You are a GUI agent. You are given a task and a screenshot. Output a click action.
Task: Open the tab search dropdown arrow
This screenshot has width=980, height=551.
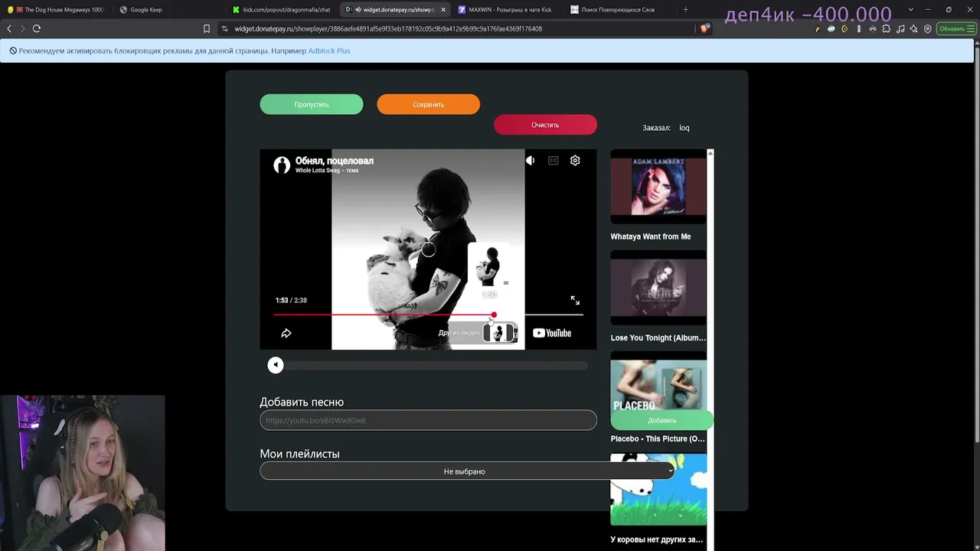click(x=910, y=9)
